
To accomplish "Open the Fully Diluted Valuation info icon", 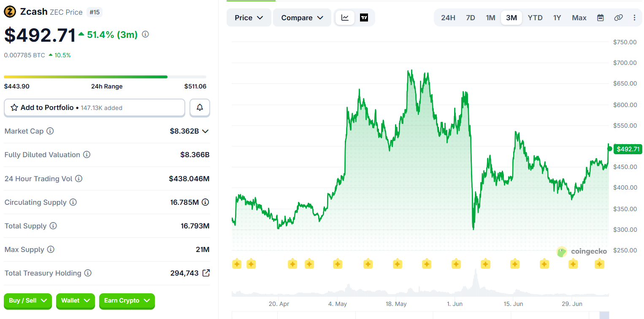I will 87,155.
